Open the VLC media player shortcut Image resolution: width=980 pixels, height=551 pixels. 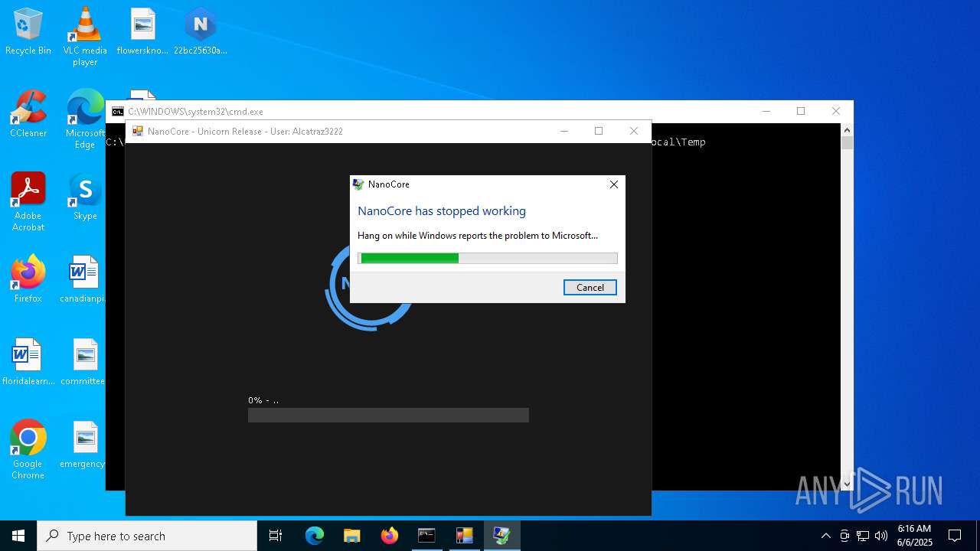pos(85,37)
